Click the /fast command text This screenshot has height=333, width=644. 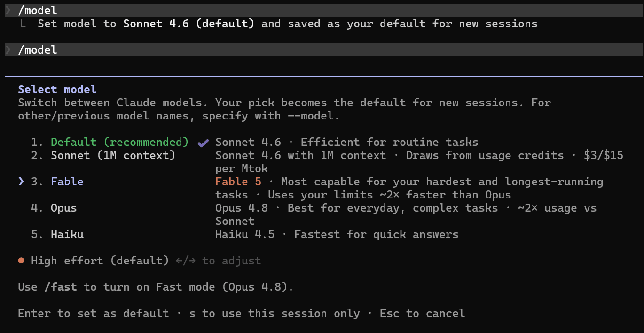pyautogui.click(x=61, y=287)
